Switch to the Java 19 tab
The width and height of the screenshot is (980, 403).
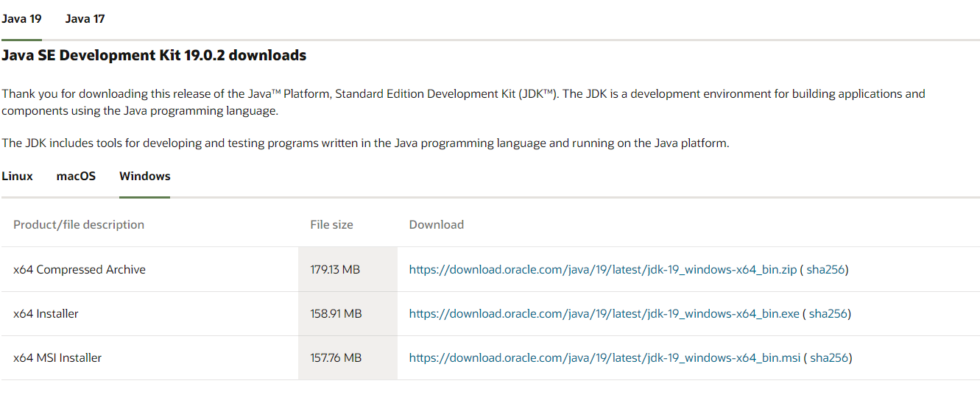21,19
